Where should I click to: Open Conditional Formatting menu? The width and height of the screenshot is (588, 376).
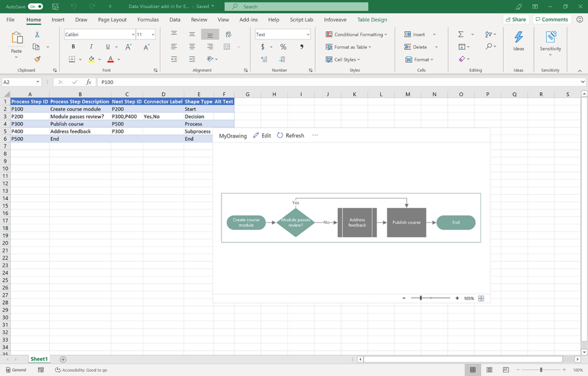click(x=356, y=35)
